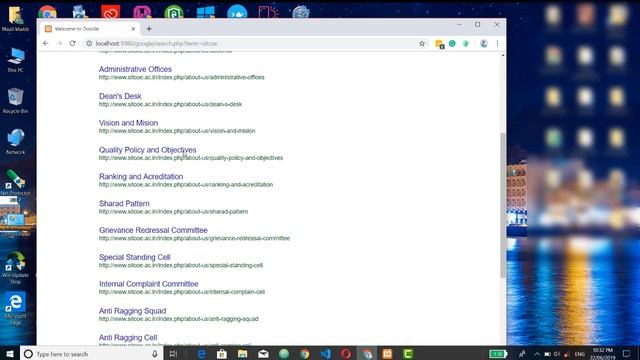
Task: Click the special-standing-cell URL text
Action: (x=181, y=265)
